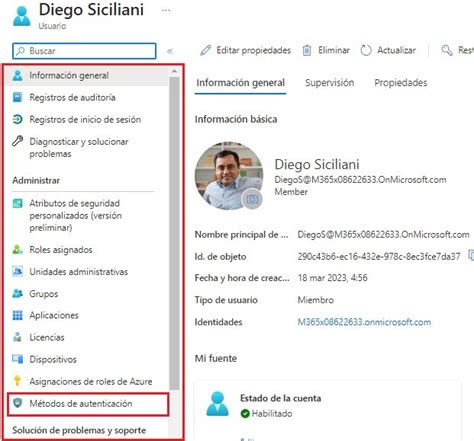Click the scrollbar up arrow in sidebar
The image size is (474, 441).
pyautogui.click(x=174, y=71)
